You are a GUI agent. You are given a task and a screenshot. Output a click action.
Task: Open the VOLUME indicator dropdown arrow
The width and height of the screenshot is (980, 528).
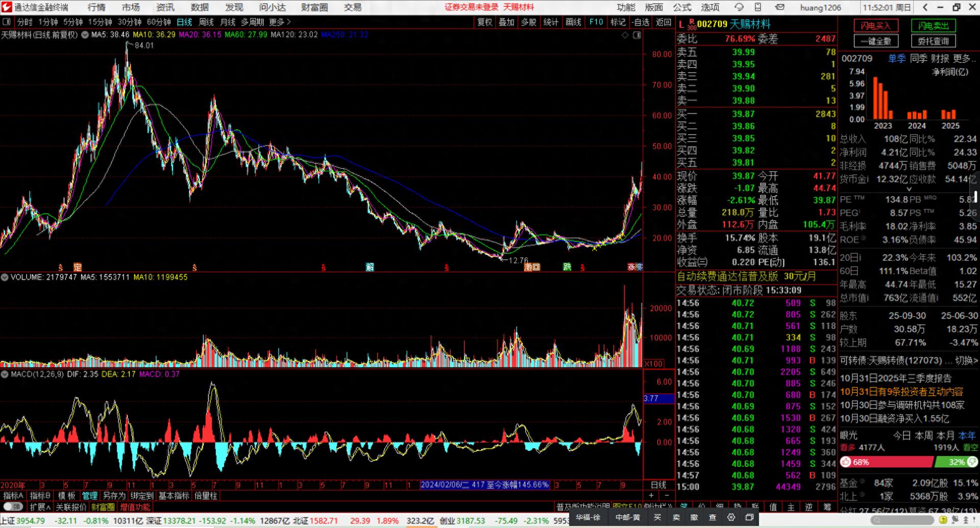(5, 277)
